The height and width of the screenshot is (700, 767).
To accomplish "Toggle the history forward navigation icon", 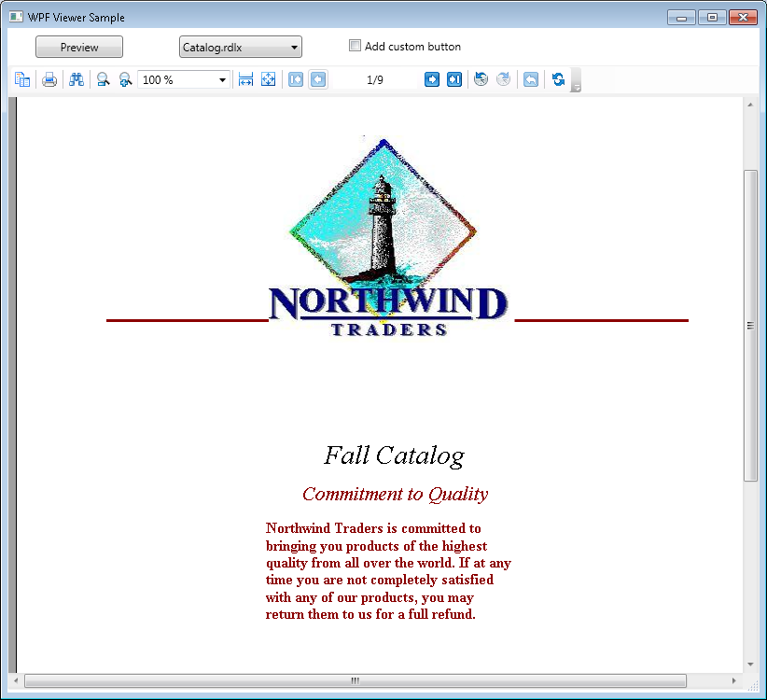I will (x=503, y=79).
